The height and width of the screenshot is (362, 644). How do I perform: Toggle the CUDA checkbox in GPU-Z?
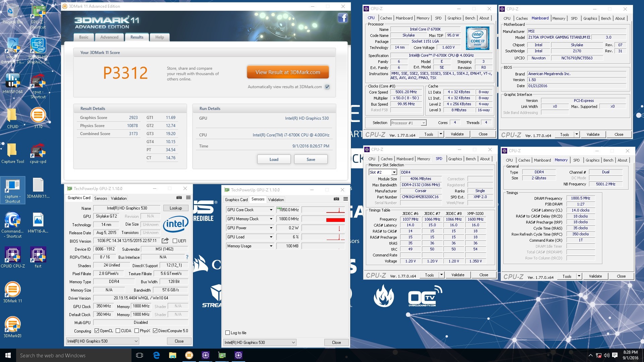point(118,331)
